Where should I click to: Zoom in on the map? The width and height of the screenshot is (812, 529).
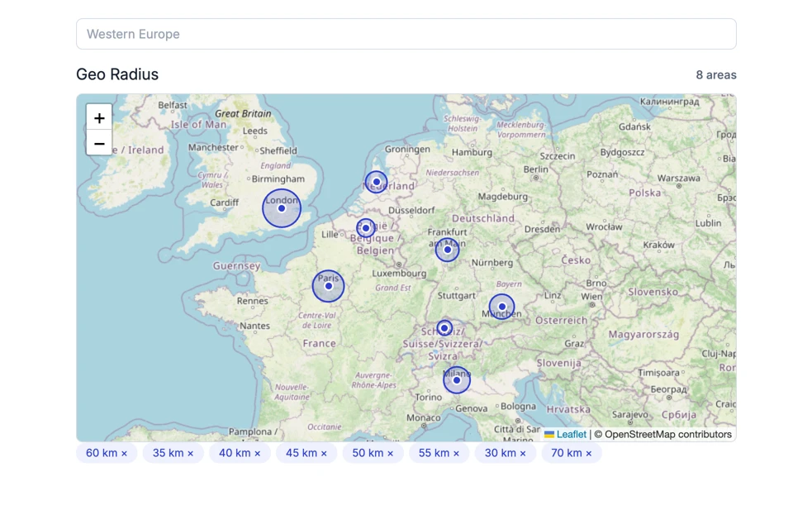coord(99,118)
